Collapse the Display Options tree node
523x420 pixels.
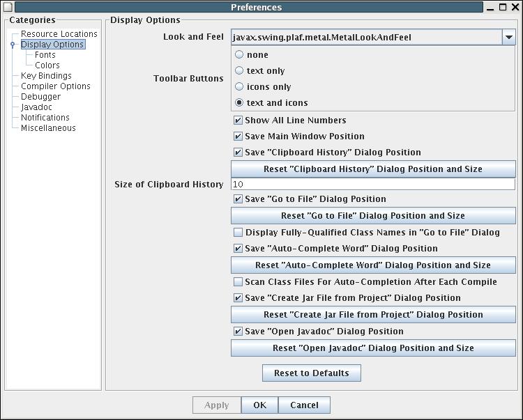pos(13,45)
